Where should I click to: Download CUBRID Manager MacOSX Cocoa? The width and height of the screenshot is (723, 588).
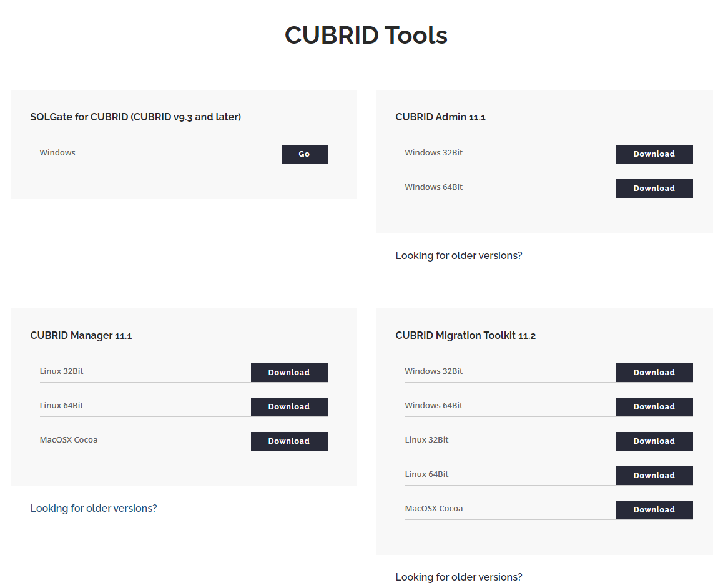click(x=289, y=441)
